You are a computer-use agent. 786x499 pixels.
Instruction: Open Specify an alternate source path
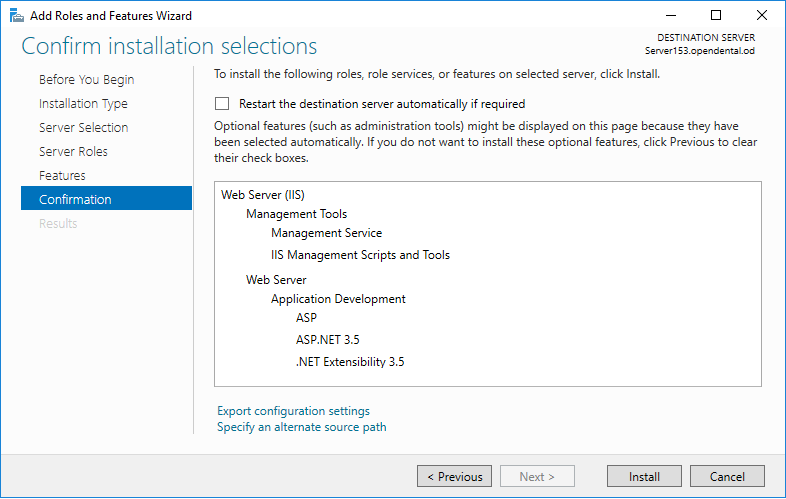[302, 427]
